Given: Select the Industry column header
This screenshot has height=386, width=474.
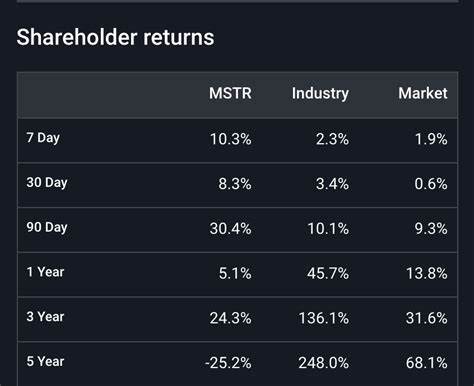Looking at the screenshot, I should click(320, 94).
